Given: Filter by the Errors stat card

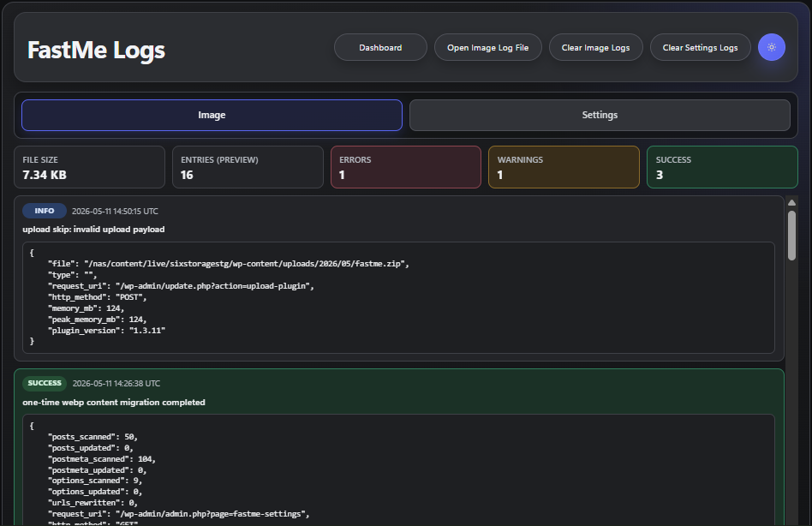Looking at the screenshot, I should tap(406, 167).
